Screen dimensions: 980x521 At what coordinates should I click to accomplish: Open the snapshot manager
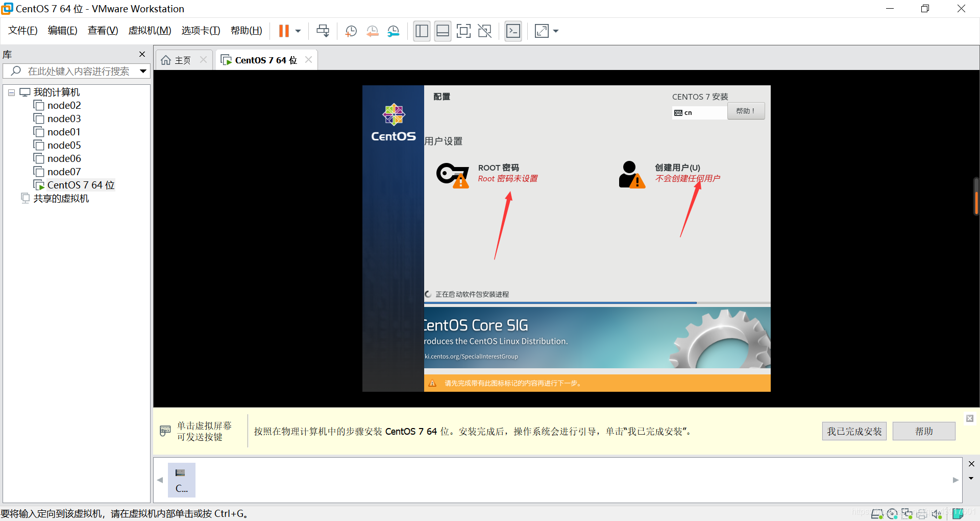[x=393, y=31]
